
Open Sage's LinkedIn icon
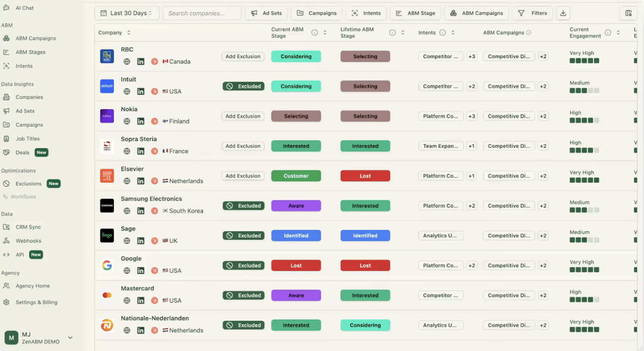pyautogui.click(x=141, y=241)
